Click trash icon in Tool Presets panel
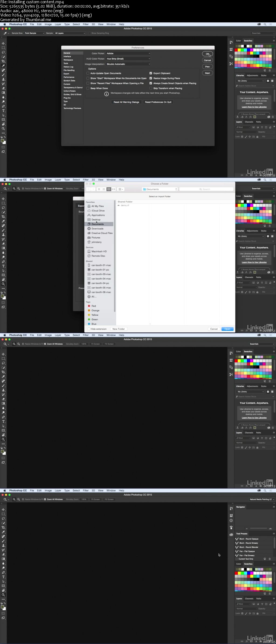 [x=270, y=559]
